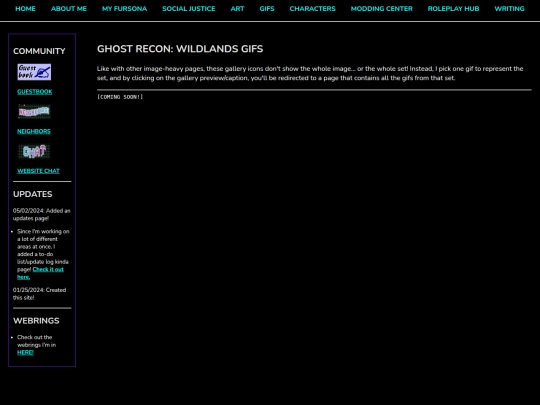Go to the WRITING section

[x=509, y=9]
